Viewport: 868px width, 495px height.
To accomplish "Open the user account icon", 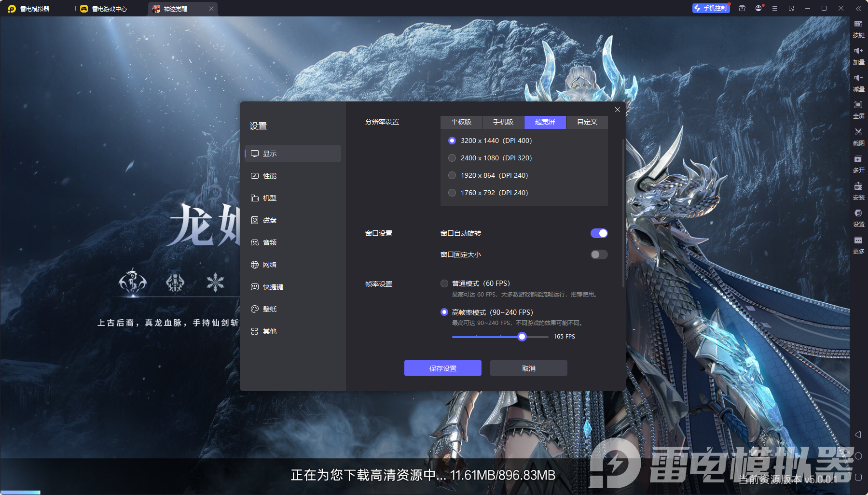I will pyautogui.click(x=758, y=8).
